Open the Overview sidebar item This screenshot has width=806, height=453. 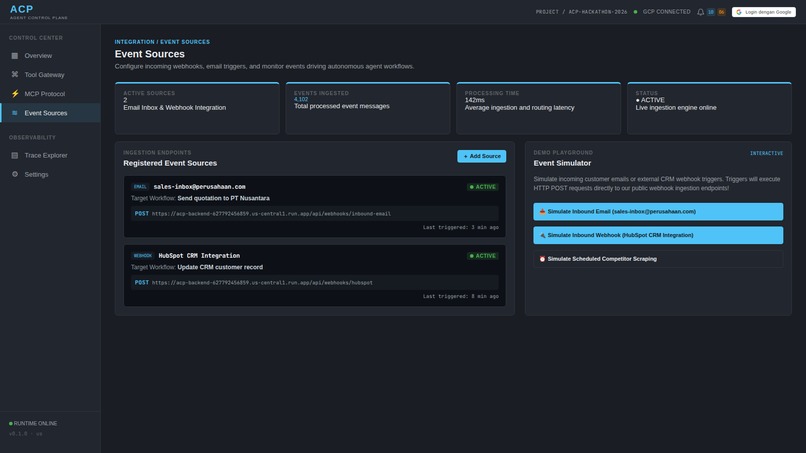[50, 56]
